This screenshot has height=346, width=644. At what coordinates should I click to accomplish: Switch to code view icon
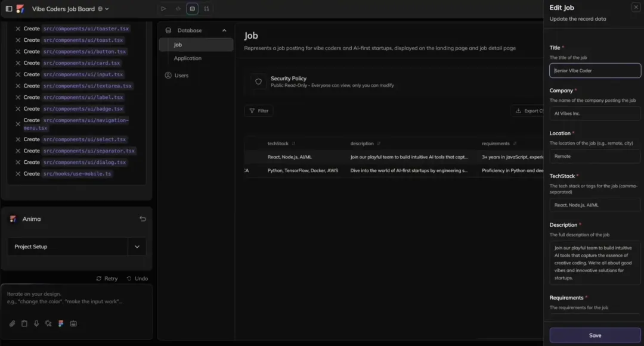coord(178,8)
